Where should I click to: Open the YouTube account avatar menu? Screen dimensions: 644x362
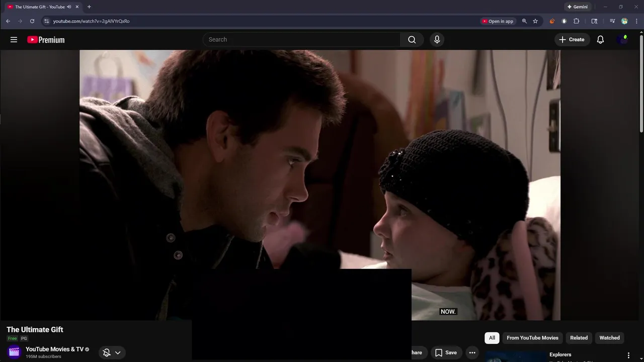click(x=622, y=40)
